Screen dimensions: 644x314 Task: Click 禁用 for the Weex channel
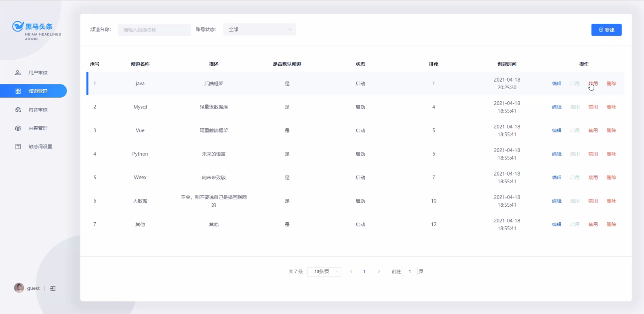pos(593,178)
